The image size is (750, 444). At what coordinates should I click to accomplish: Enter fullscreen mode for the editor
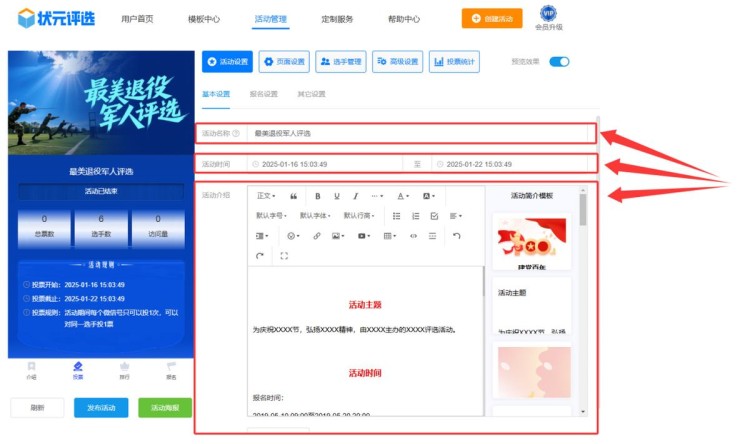coord(284,256)
